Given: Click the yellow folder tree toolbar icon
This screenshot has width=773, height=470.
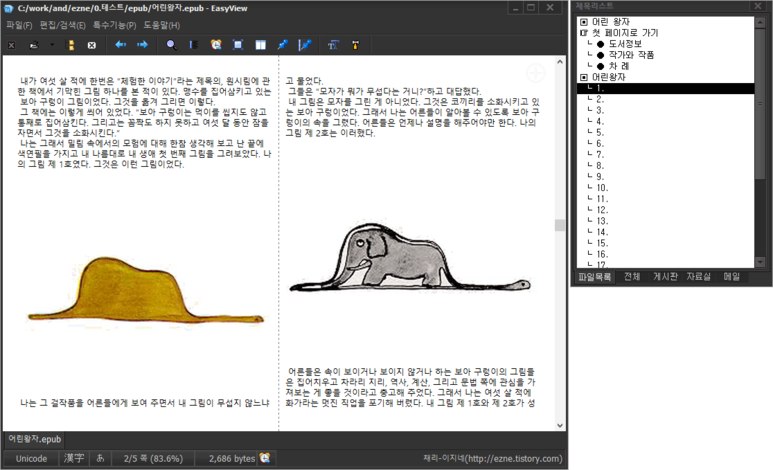Looking at the screenshot, I should (x=70, y=45).
